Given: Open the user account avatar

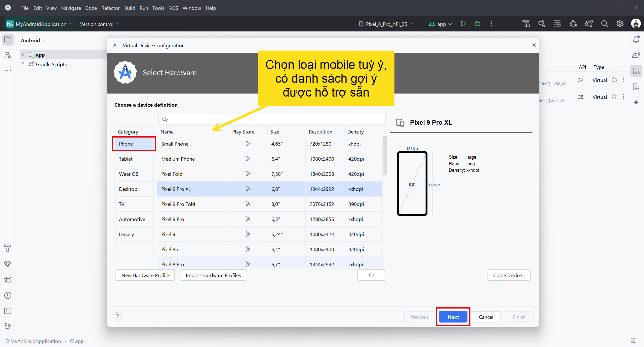Looking at the screenshot, I should coord(636,24).
